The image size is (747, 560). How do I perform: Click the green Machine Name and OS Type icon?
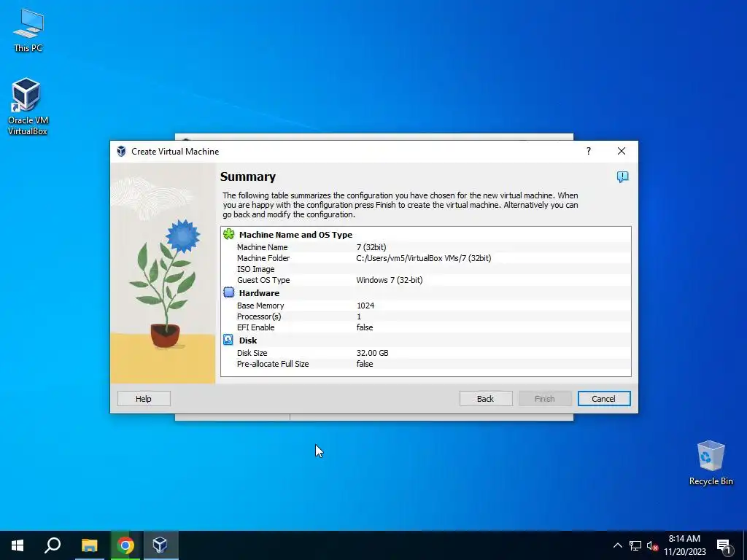[228, 234]
